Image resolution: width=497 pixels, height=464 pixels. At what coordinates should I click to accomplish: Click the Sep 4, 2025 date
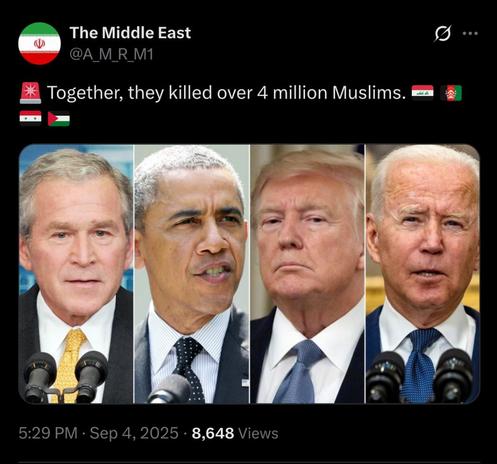click(134, 433)
